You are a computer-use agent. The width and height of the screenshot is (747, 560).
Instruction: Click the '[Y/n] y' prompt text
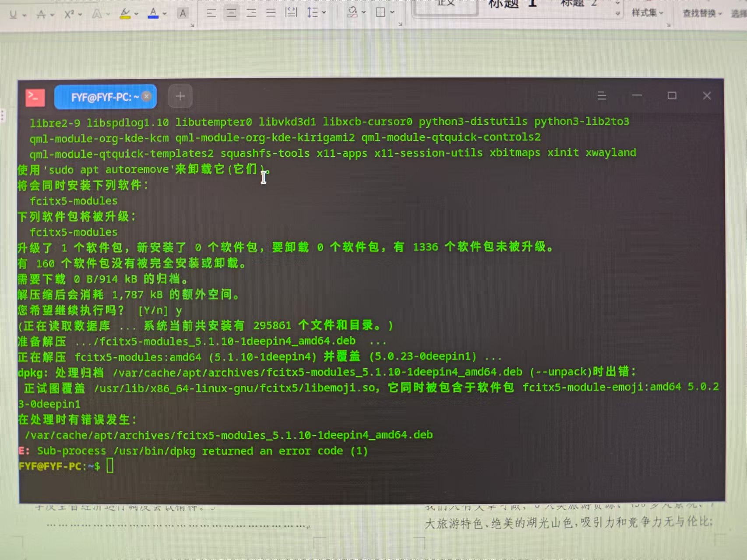(160, 310)
